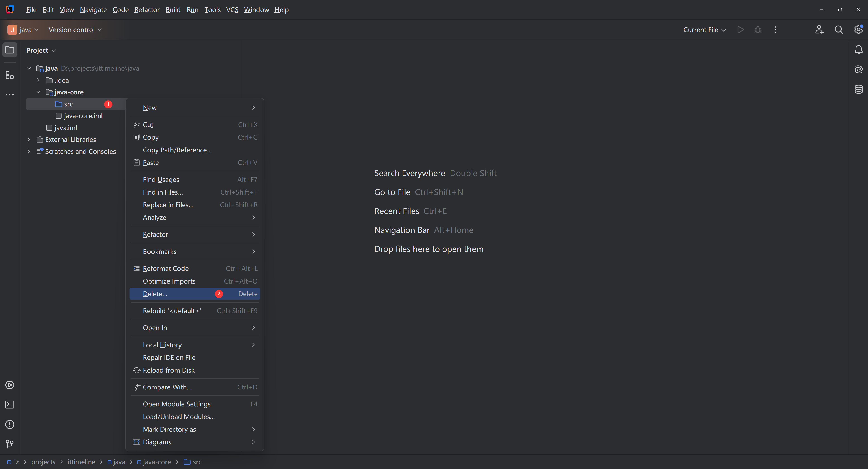Expand the .idea folder node
Screen dimensions: 868x469
tap(38, 80)
